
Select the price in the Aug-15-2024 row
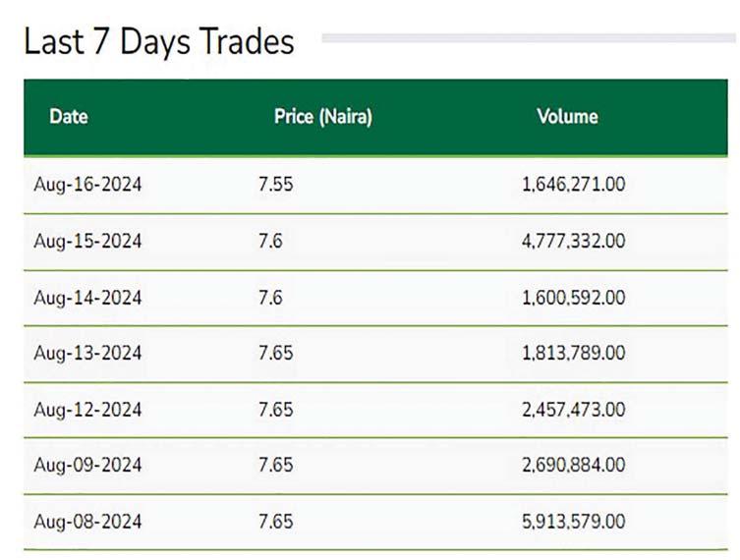pyautogui.click(x=270, y=241)
